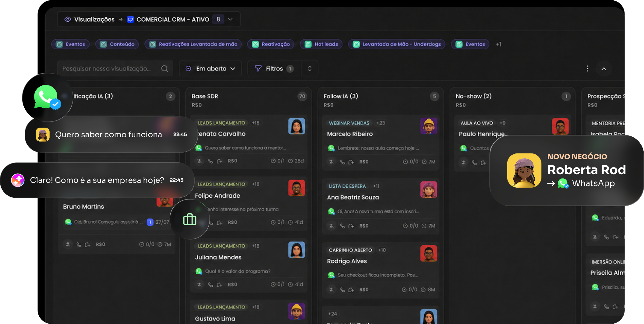
Task: Click Felipe Andrade's avatar thumbnail
Action: 296,188
